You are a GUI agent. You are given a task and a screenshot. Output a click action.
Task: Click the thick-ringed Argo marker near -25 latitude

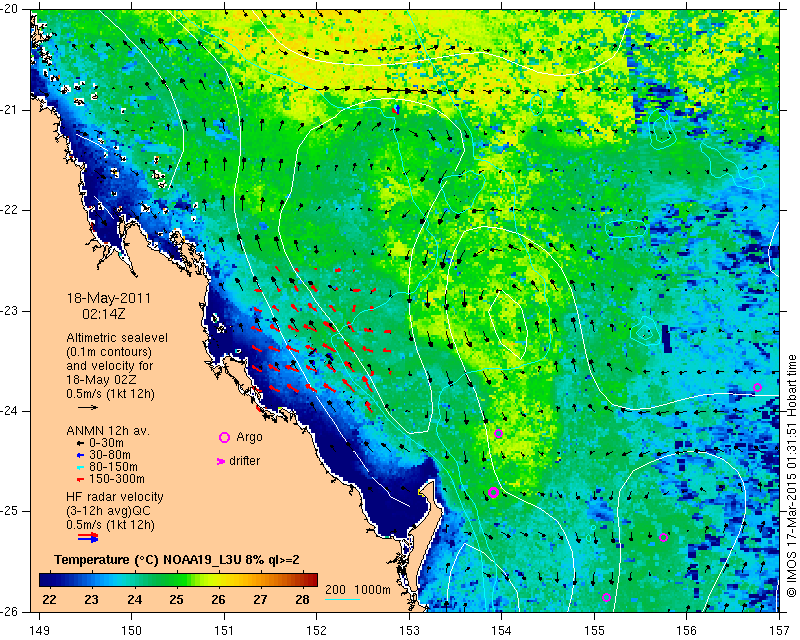493,493
